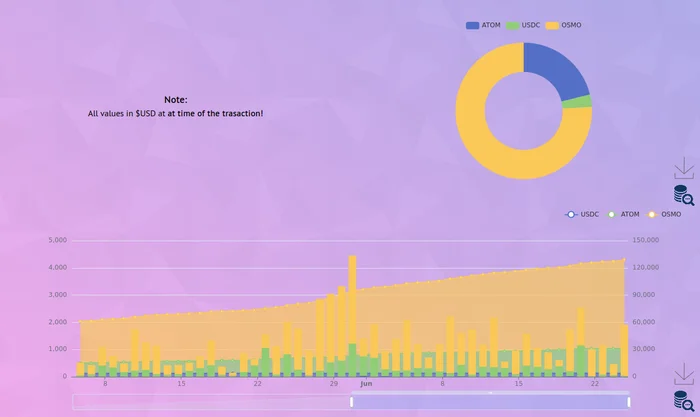Toggle USDC in donut chart legend

point(523,25)
